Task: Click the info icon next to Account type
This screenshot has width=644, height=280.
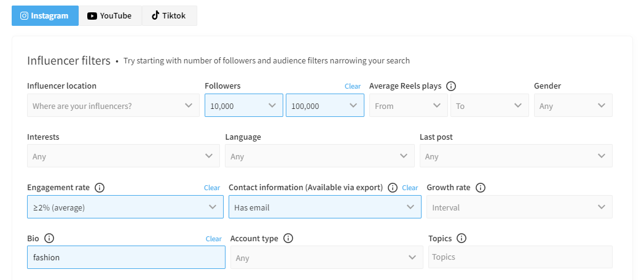Action: [288, 238]
